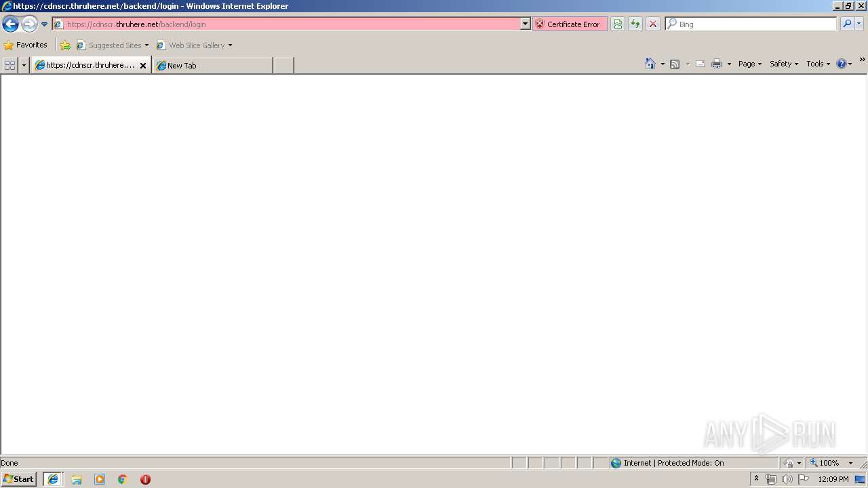Open the Certificate Error security report
868x488 pixels.
click(570, 24)
